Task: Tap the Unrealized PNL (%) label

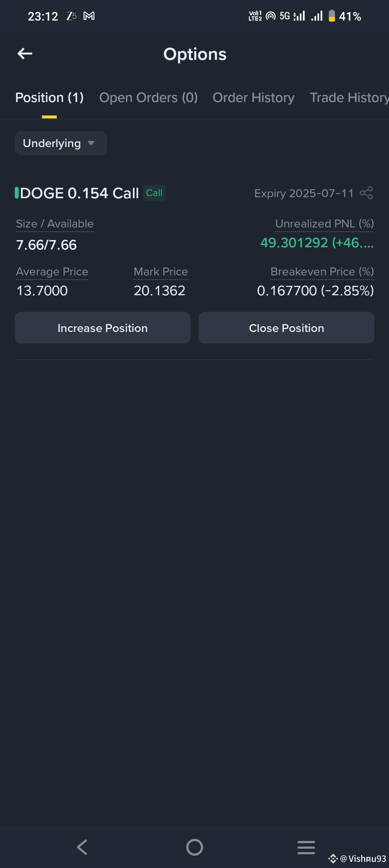Action: (325, 223)
